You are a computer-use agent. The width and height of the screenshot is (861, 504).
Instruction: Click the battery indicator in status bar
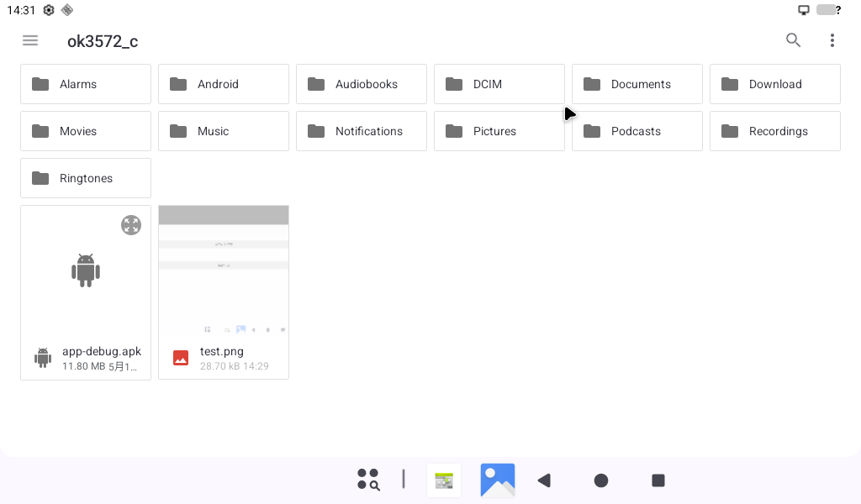[828, 10]
